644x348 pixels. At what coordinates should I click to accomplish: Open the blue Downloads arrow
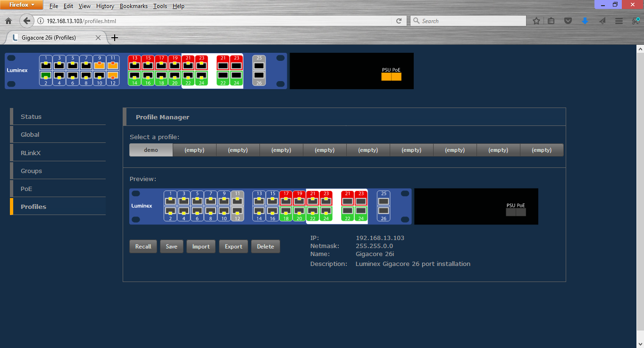click(x=585, y=21)
